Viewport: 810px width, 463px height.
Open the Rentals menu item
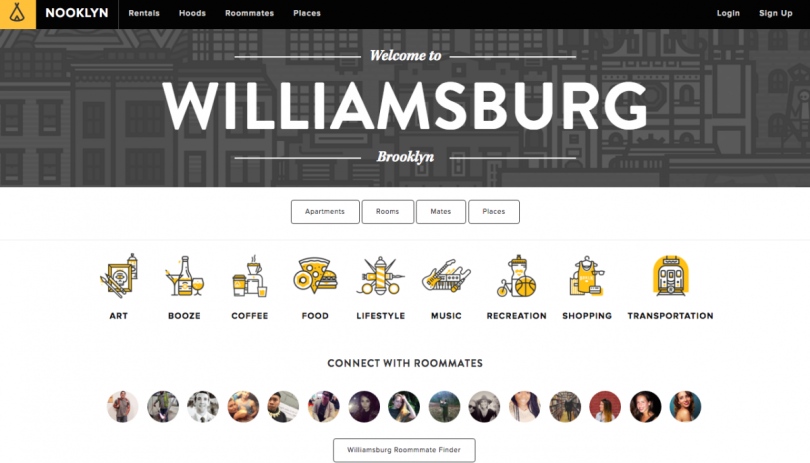pyautogui.click(x=144, y=13)
